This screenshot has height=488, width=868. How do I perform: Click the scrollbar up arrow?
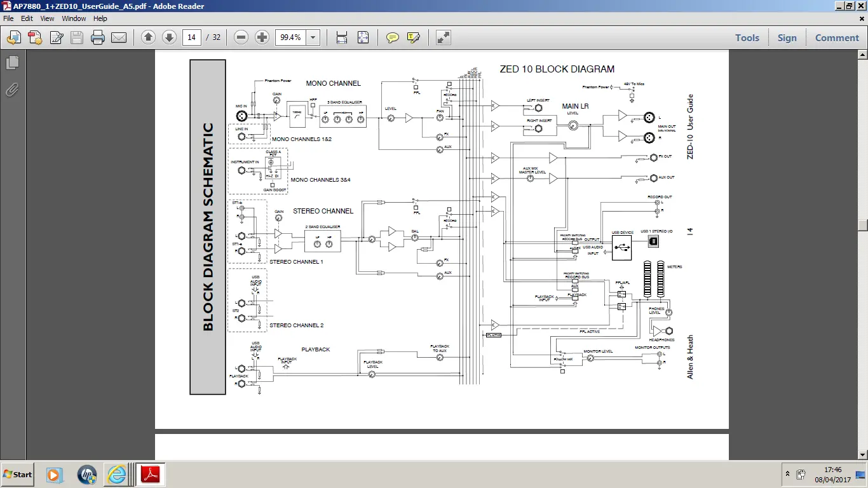863,55
